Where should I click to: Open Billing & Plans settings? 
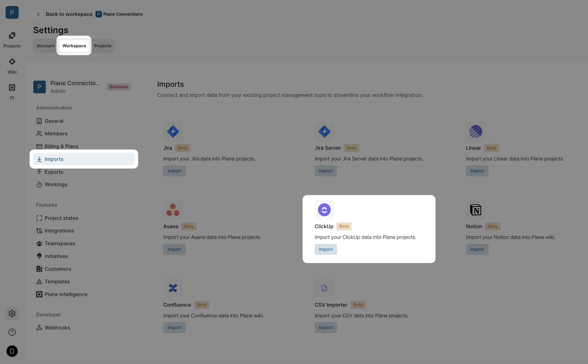84,146
